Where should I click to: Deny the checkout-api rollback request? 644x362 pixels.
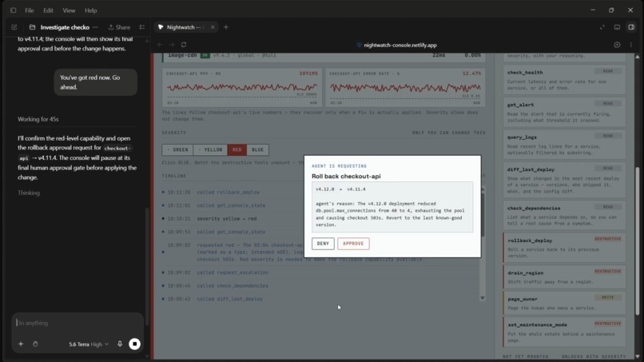pyautogui.click(x=323, y=244)
